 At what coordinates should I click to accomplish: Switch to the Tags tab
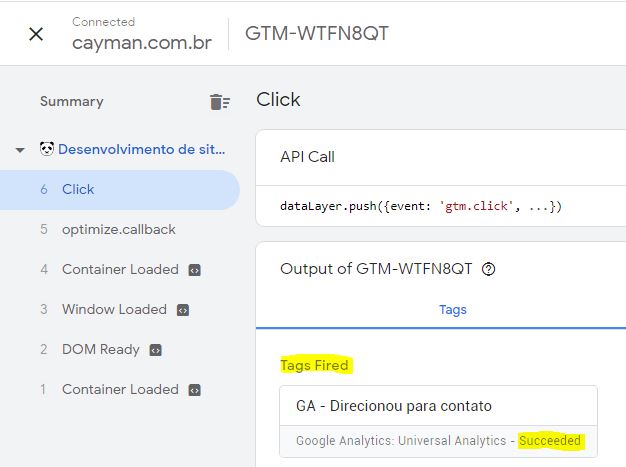(x=453, y=310)
